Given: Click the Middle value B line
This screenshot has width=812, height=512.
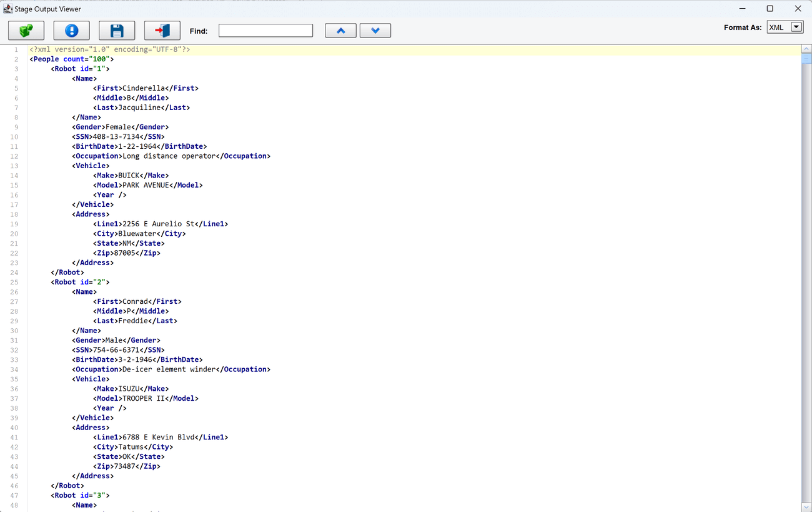Looking at the screenshot, I should click(131, 98).
